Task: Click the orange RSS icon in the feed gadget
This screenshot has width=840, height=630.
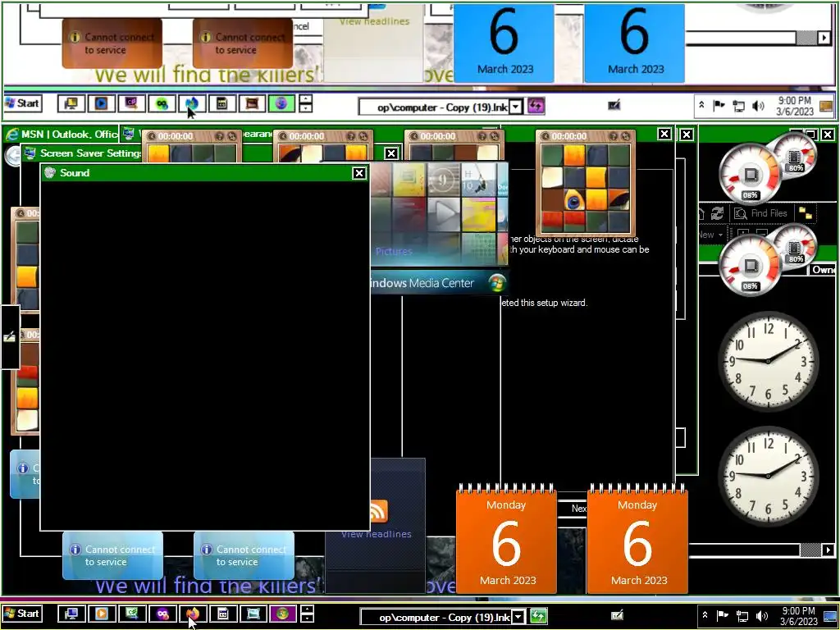Action: click(x=378, y=510)
